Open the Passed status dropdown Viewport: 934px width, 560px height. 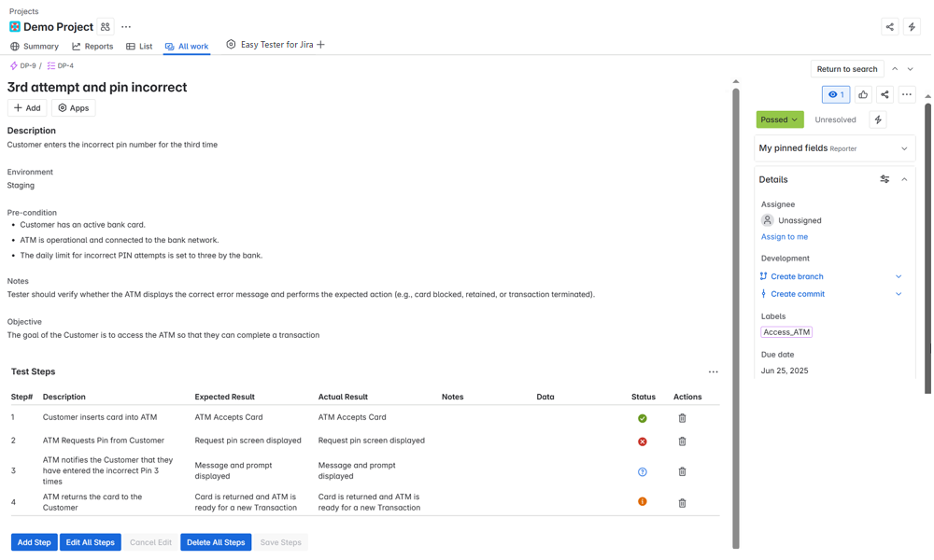pyautogui.click(x=780, y=119)
